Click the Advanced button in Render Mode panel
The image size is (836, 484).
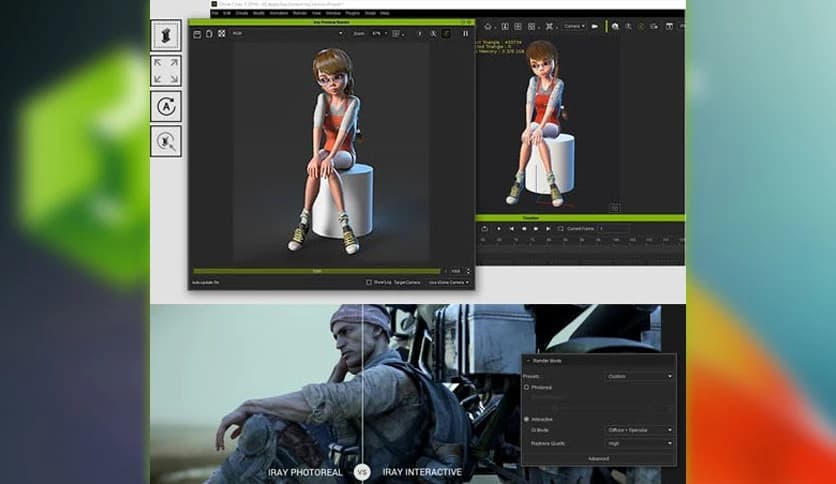pos(598,459)
